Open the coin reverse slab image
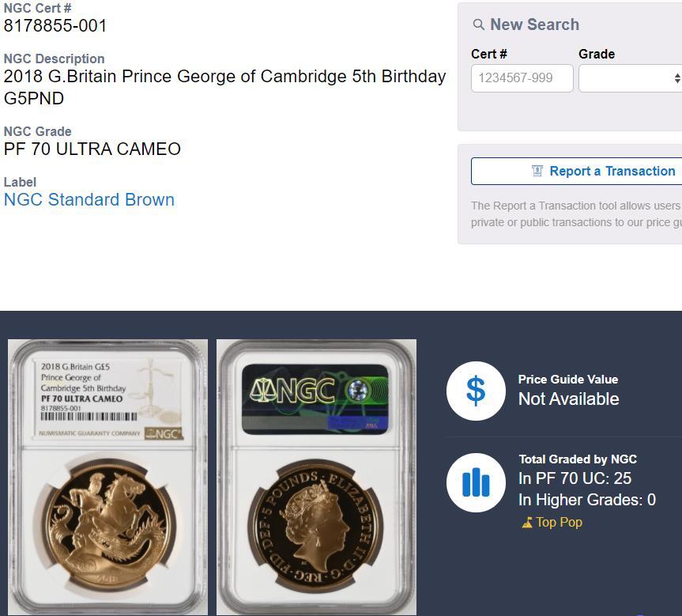The height and width of the screenshot is (616, 682). click(x=316, y=477)
